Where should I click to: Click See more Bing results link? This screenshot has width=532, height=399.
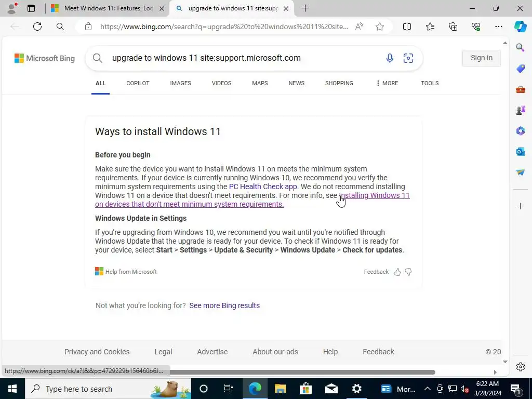point(224,305)
